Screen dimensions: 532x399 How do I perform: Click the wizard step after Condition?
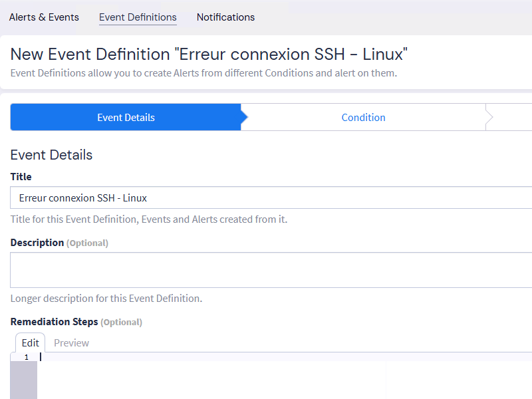coord(511,118)
